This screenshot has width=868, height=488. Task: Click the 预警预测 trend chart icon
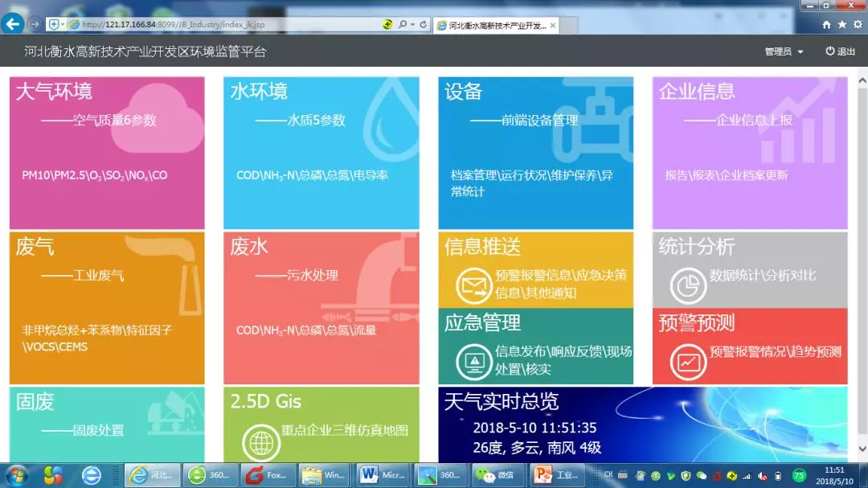(688, 362)
